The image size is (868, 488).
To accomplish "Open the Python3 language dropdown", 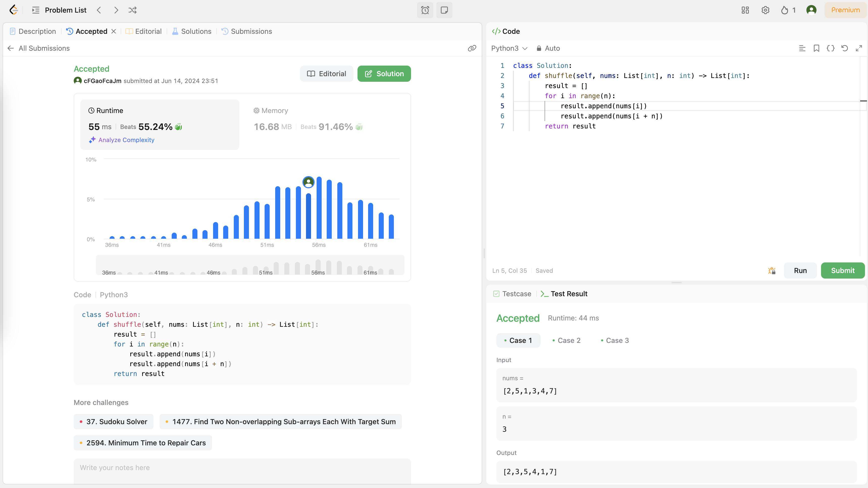I will [x=509, y=48].
